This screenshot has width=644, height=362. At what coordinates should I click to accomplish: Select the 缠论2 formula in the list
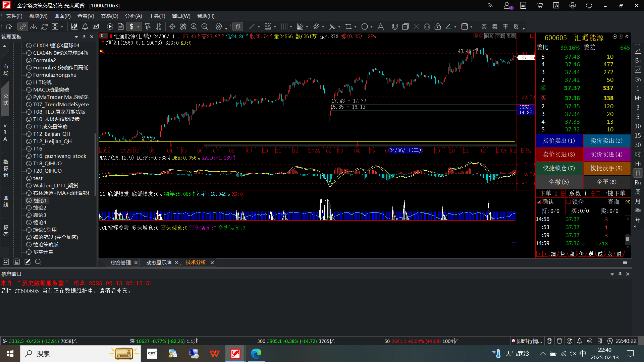coord(40,208)
